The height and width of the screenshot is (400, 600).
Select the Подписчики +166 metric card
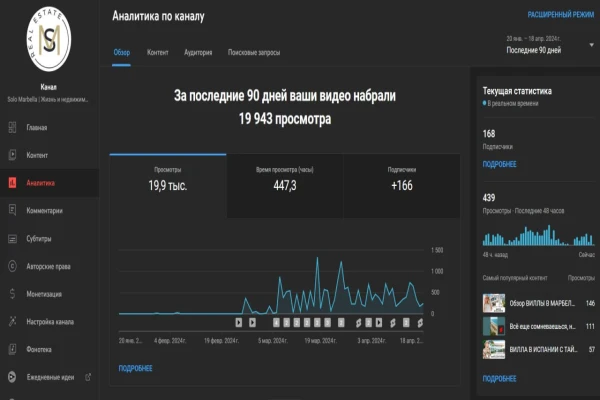(x=402, y=186)
